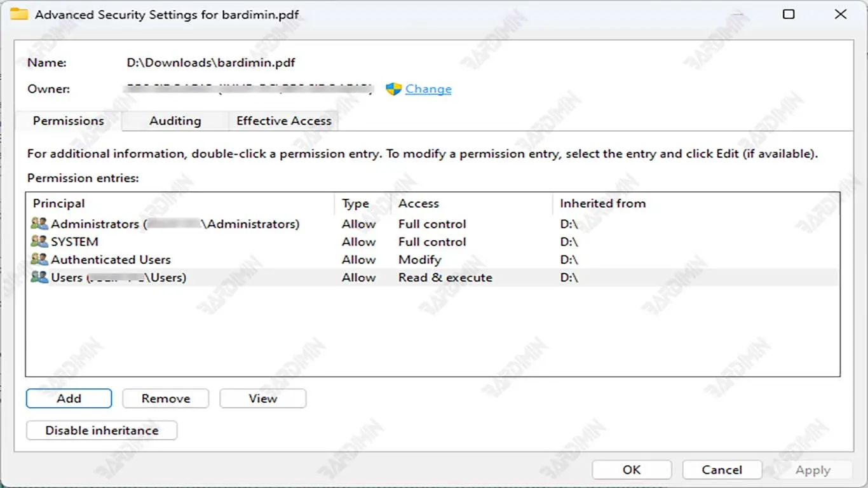The height and width of the screenshot is (488, 868).
Task: Click the Administrators group icon
Action: pyautogui.click(x=39, y=224)
